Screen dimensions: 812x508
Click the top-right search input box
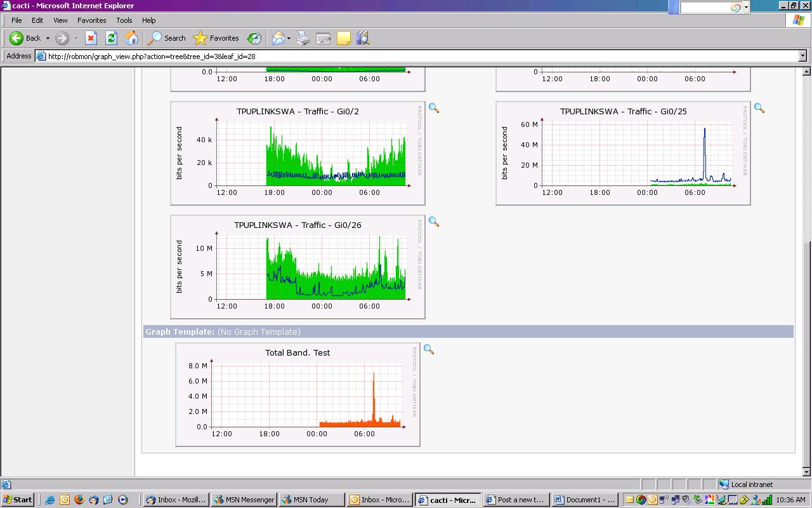coord(711,7)
